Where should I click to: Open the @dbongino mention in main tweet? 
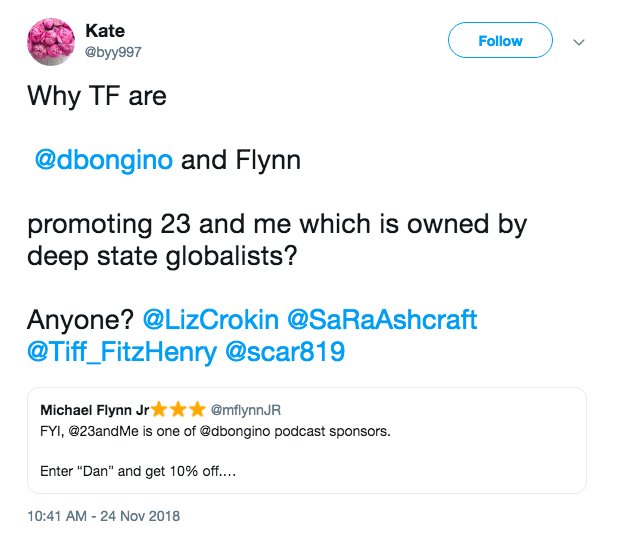pos(105,161)
